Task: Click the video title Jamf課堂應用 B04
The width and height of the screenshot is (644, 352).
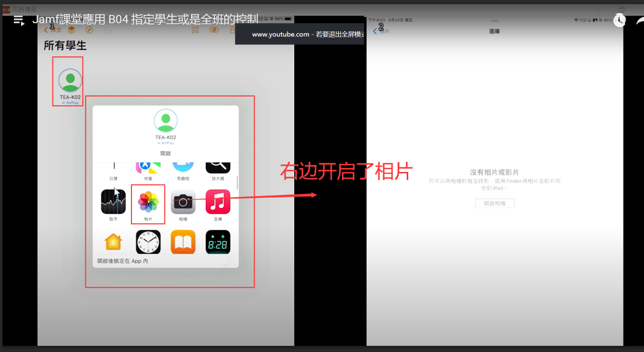Action: tap(145, 19)
